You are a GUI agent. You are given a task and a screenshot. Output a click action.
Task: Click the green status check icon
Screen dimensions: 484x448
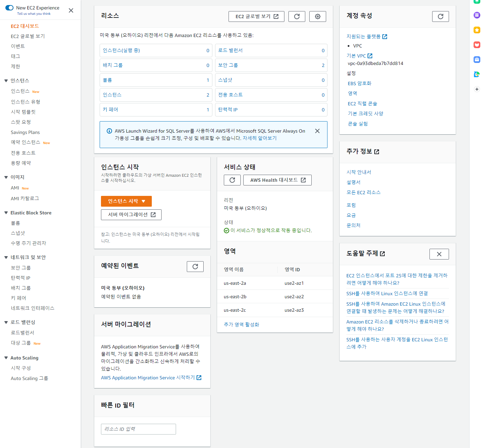coord(227,231)
